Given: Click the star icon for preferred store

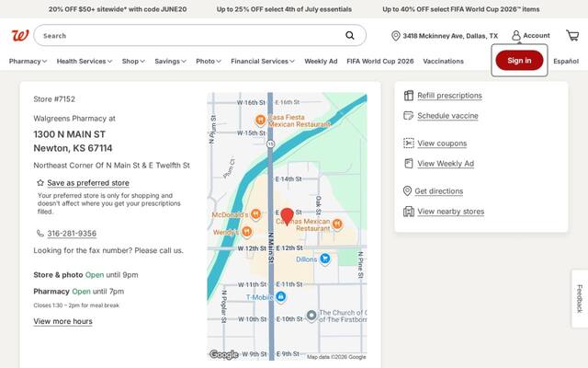Looking at the screenshot, I should pyautogui.click(x=40, y=183).
